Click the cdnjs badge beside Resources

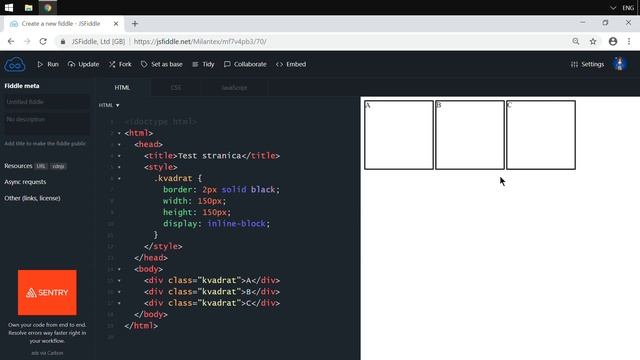point(58,166)
